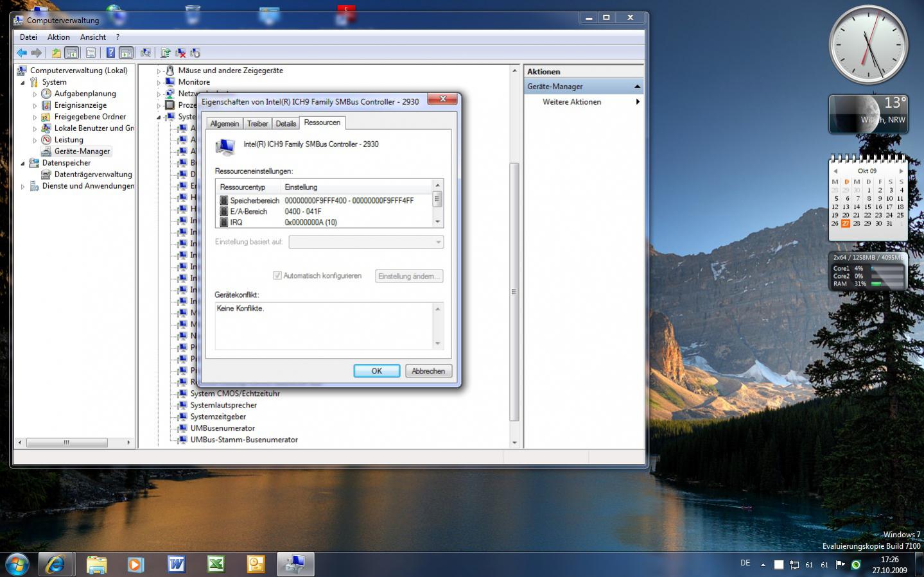
Task: Open the Ansicht menu
Action: (93, 37)
